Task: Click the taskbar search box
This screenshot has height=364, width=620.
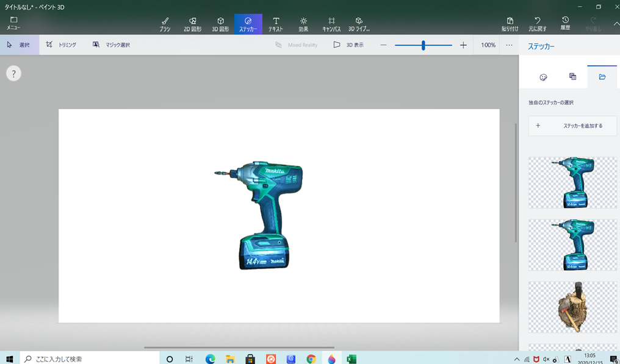Action: click(x=89, y=359)
